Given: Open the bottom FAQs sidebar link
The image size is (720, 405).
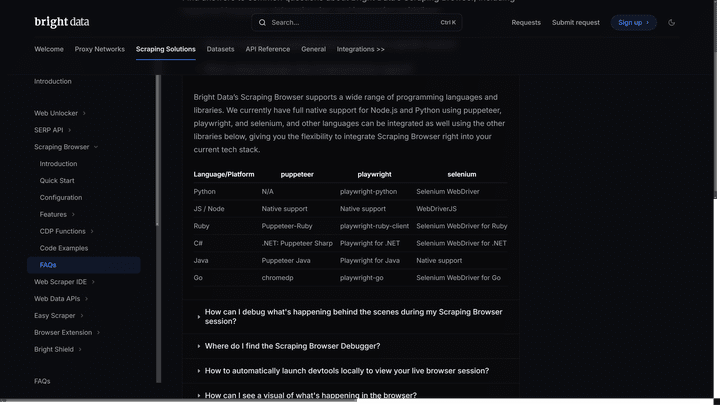Looking at the screenshot, I should [x=42, y=381].
